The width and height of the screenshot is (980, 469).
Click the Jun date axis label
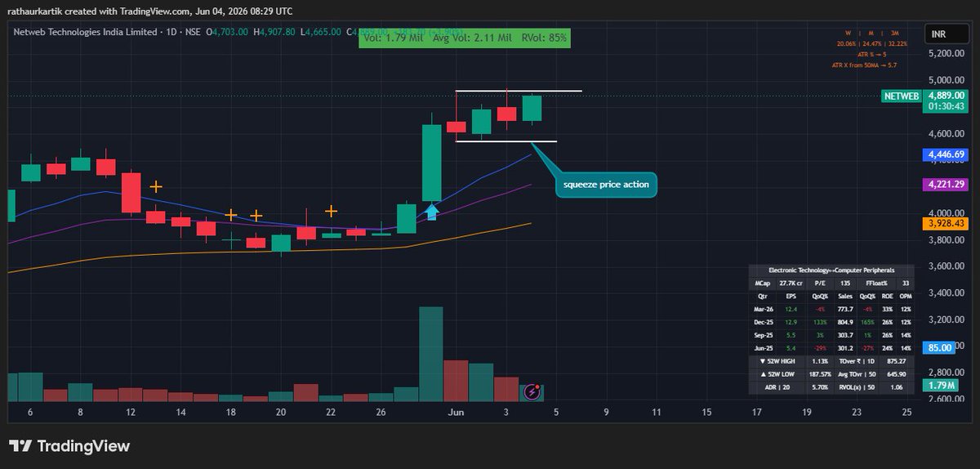coord(456,413)
